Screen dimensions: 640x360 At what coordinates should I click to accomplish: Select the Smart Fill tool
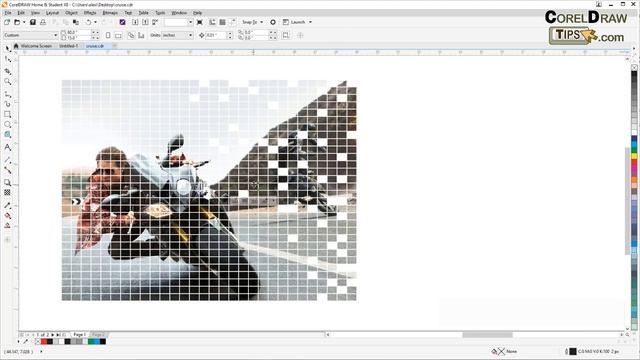tap(7, 226)
